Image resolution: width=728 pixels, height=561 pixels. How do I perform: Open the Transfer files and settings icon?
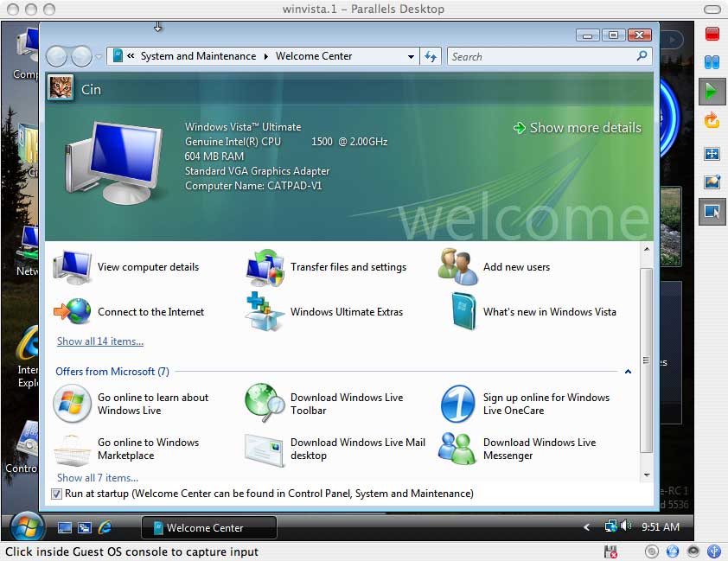click(265, 267)
